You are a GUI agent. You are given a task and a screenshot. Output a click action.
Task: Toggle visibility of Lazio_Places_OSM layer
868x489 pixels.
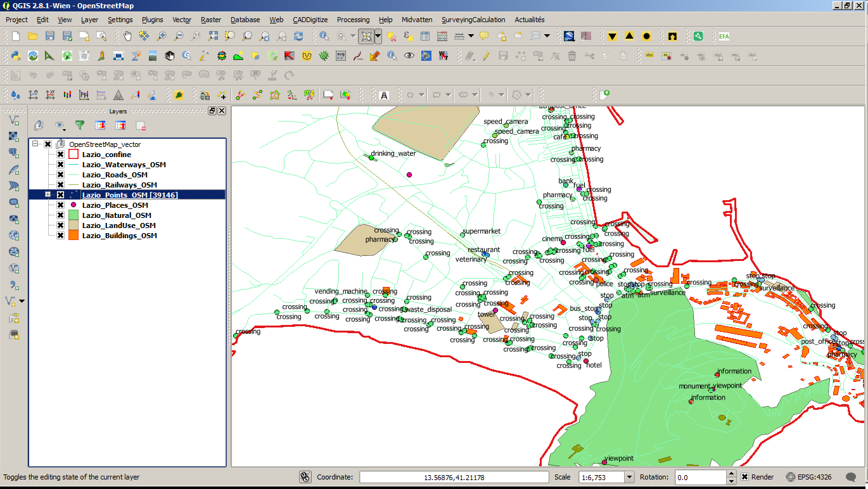point(60,205)
